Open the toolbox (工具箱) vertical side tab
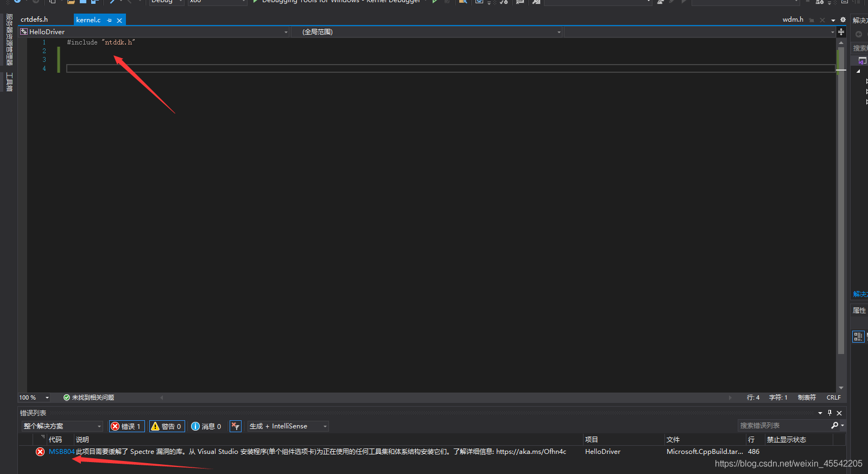The width and height of the screenshot is (868, 474). [x=9, y=82]
